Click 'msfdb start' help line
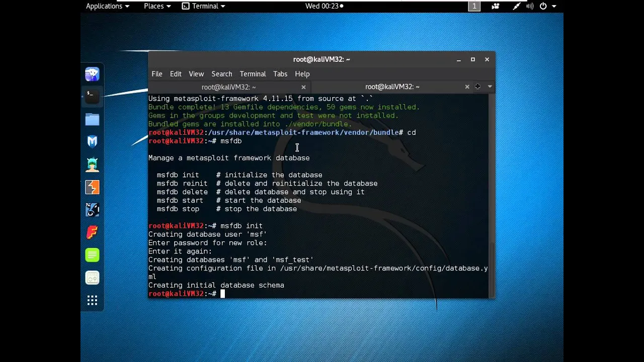 [x=229, y=201]
